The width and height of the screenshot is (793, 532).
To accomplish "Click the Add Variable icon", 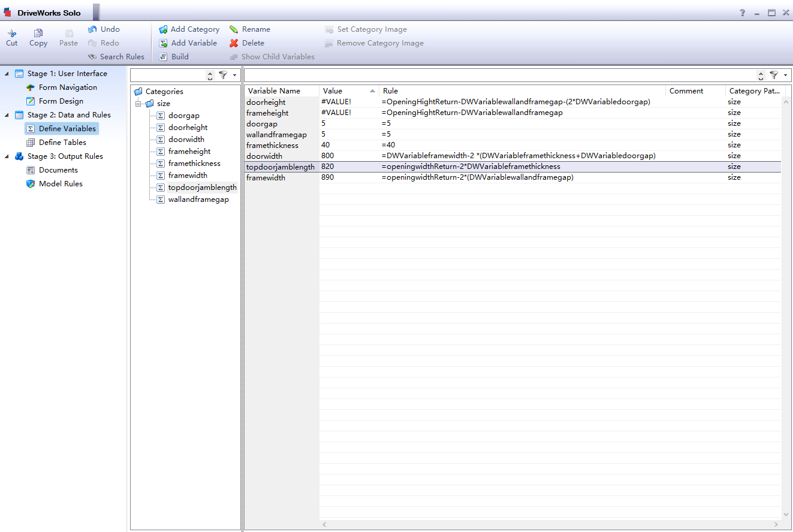I will click(163, 43).
